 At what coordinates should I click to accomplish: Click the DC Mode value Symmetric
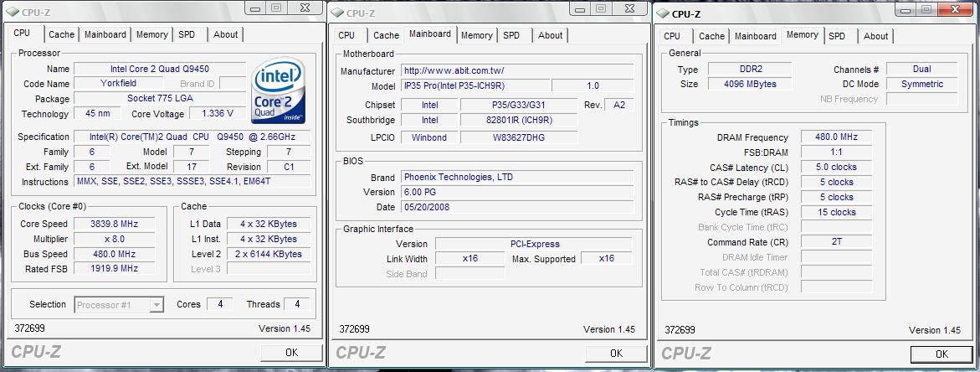pos(922,84)
